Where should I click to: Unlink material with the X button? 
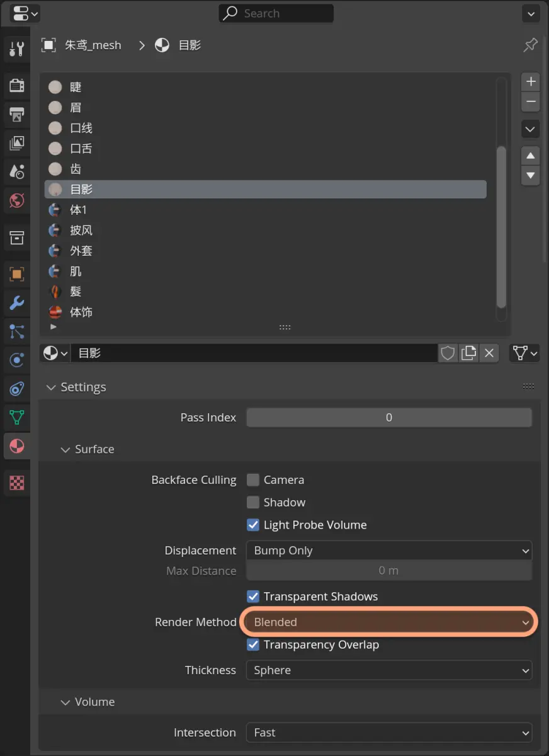[x=489, y=353]
